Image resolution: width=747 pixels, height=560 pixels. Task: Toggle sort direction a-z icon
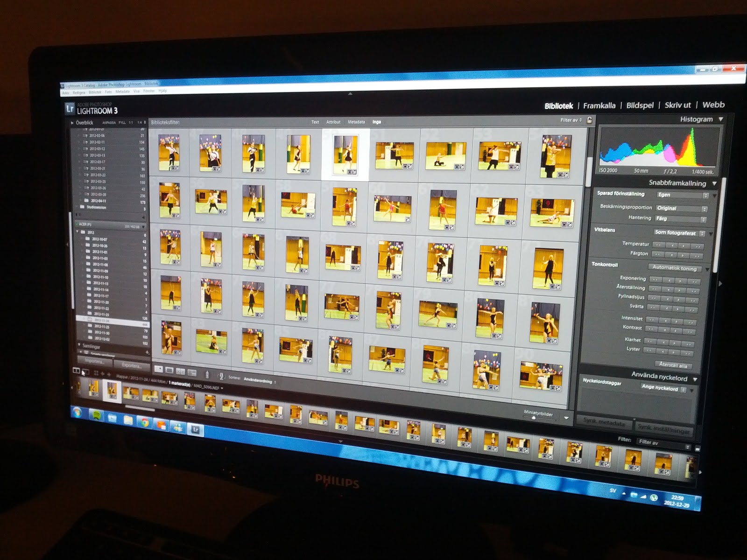pyautogui.click(x=221, y=376)
